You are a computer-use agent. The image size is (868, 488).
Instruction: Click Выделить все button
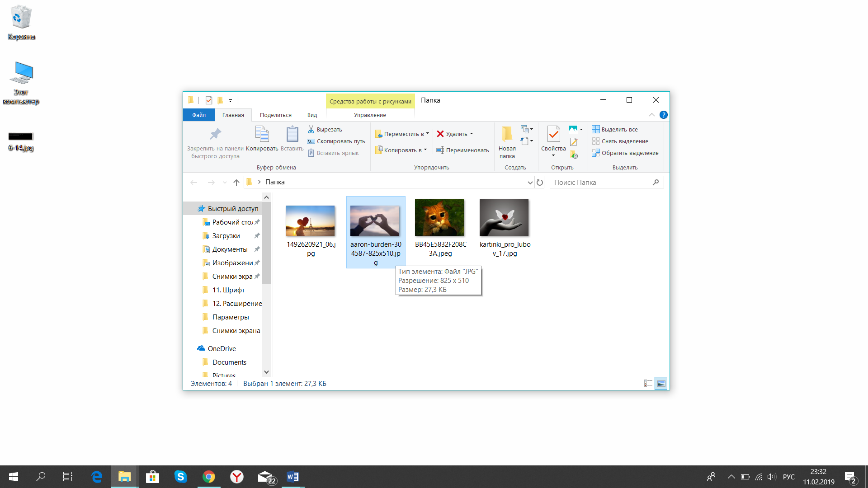coord(615,129)
